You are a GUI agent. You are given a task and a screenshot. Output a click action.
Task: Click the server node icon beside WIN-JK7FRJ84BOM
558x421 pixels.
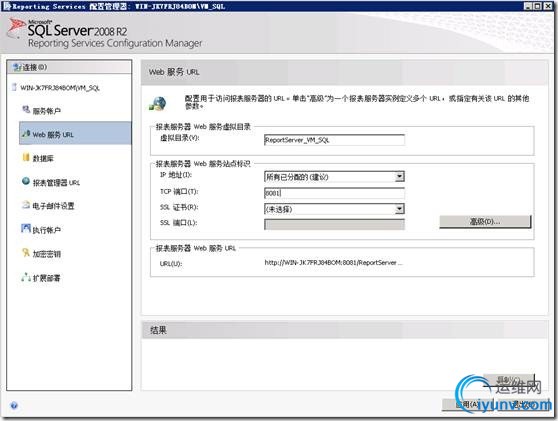point(15,87)
